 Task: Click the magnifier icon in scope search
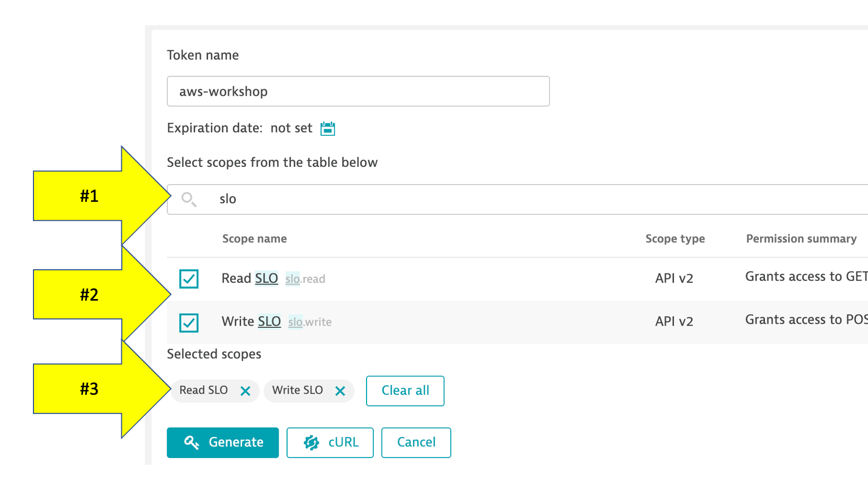click(189, 199)
